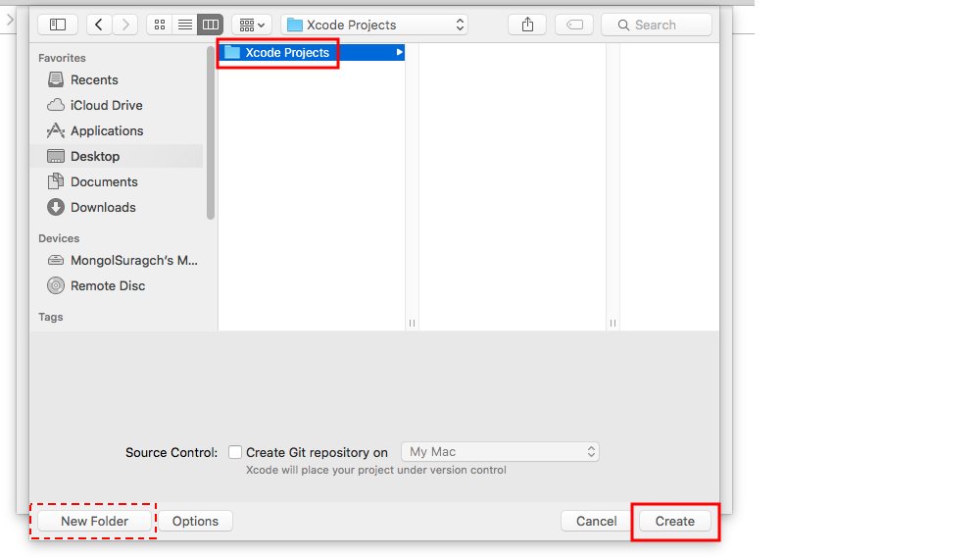Go forward with the right chevron
The image size is (980, 558).
click(x=125, y=25)
